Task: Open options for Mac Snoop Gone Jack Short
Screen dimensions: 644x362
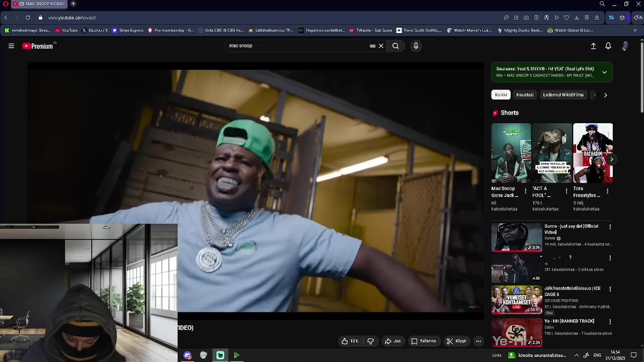Action: coord(525,191)
